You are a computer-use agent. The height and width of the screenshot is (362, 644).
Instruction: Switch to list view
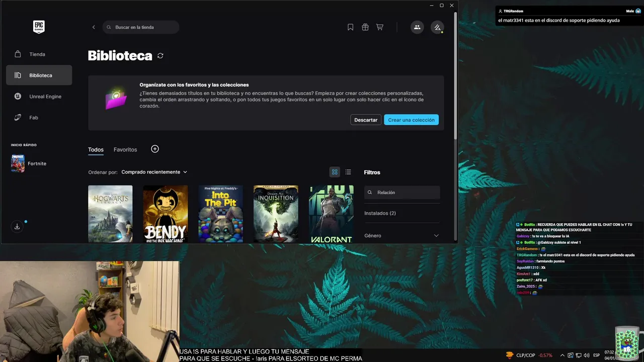point(348,172)
